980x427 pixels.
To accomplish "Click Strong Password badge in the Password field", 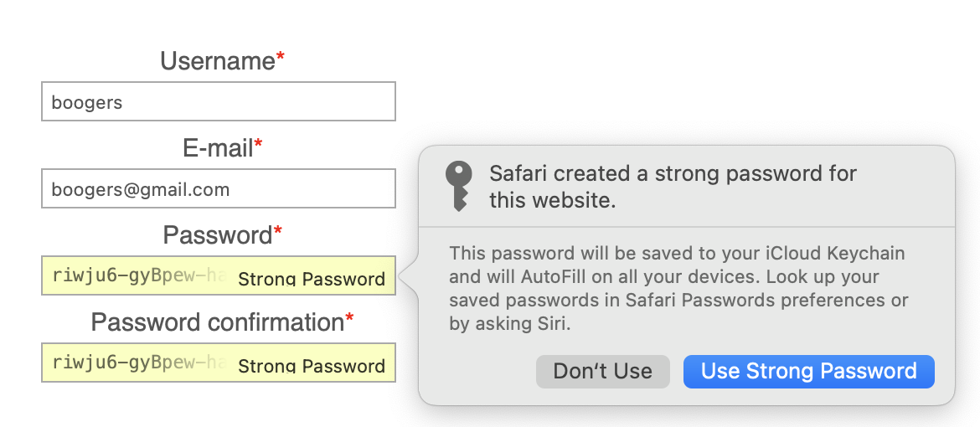I will 312,280.
